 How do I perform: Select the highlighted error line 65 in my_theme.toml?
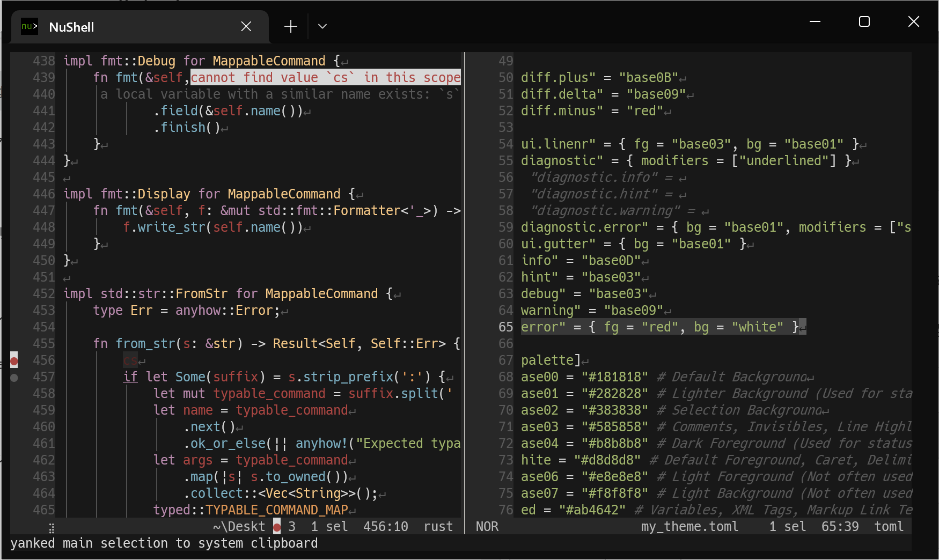click(663, 327)
